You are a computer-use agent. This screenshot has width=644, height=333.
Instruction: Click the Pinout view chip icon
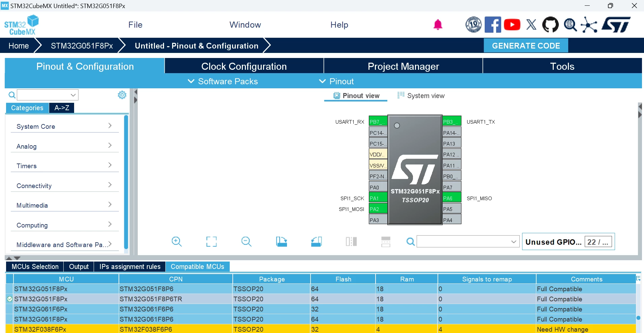coord(337,96)
